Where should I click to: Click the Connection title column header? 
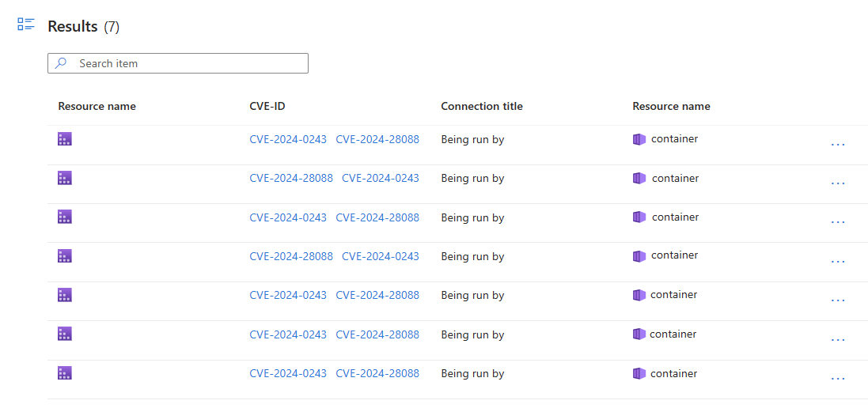482,106
